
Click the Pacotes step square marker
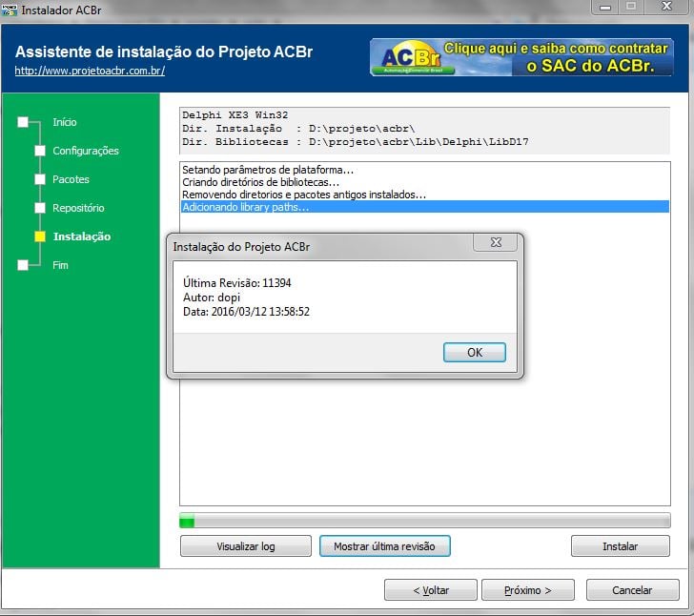point(40,179)
